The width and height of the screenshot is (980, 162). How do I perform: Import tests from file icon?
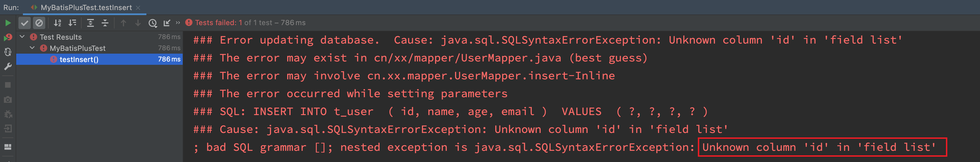(166, 23)
